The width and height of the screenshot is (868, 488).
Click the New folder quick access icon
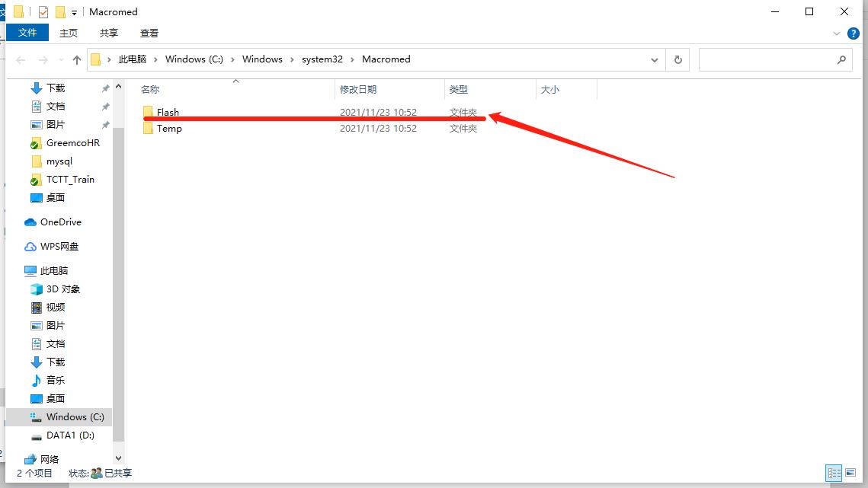pyautogui.click(x=60, y=11)
